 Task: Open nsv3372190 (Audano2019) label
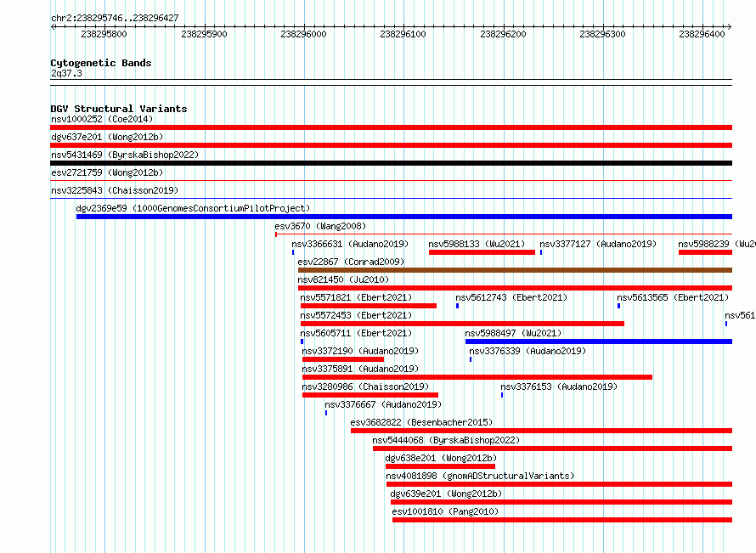pyautogui.click(x=361, y=351)
